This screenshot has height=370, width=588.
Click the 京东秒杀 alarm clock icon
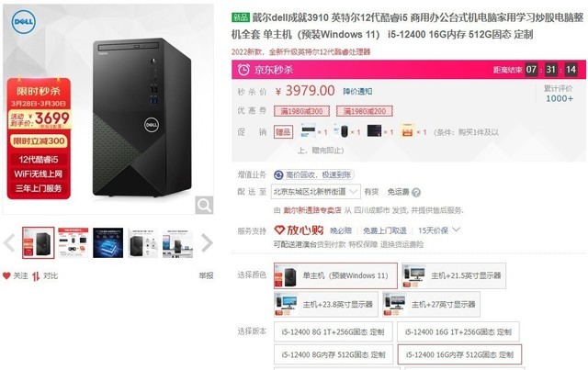click(x=243, y=70)
